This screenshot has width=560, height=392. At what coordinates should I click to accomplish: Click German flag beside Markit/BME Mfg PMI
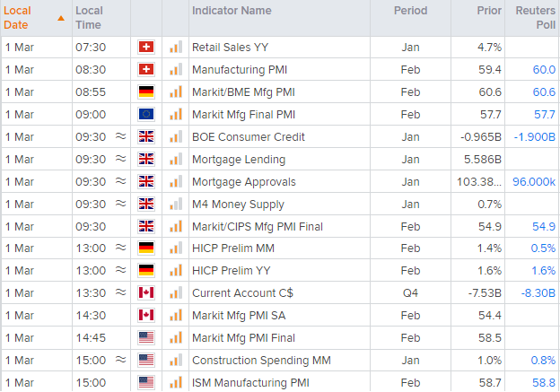click(x=146, y=91)
